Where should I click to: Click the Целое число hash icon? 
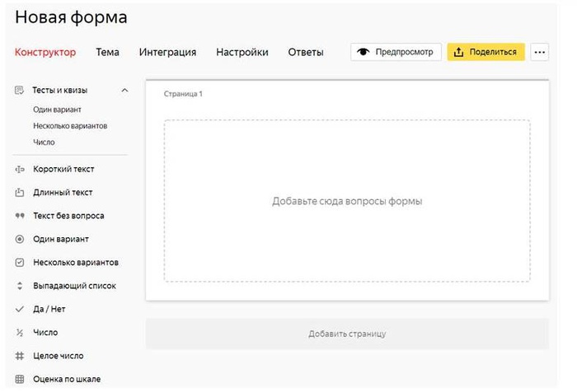tap(19, 356)
